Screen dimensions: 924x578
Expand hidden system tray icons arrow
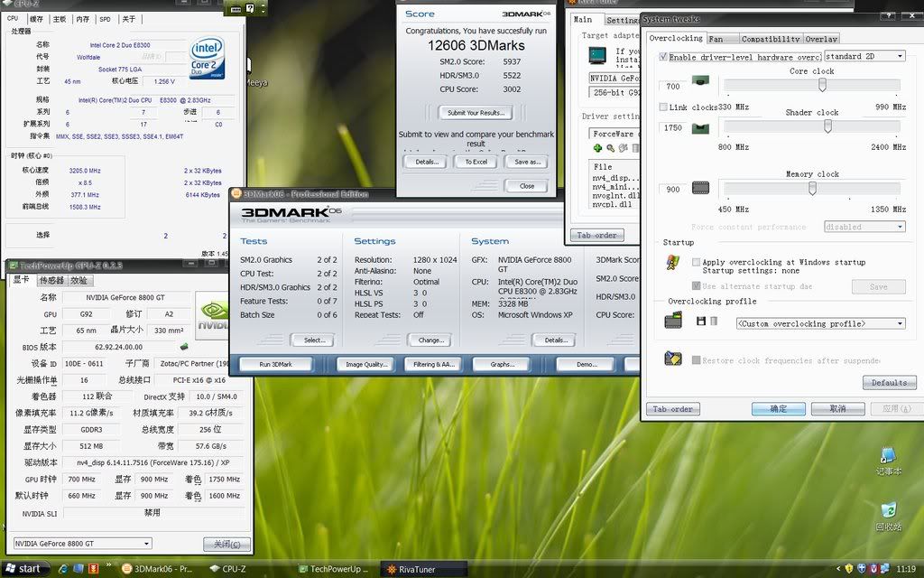(837, 569)
